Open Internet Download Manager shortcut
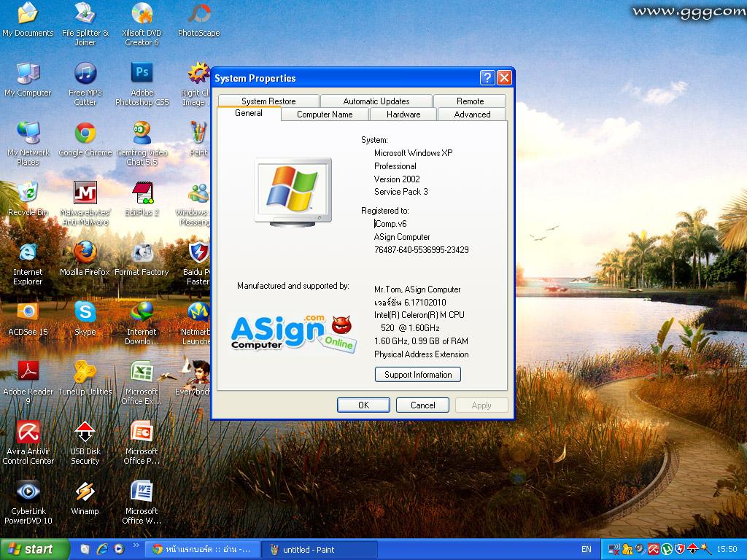747x560 pixels. pyautogui.click(x=142, y=324)
